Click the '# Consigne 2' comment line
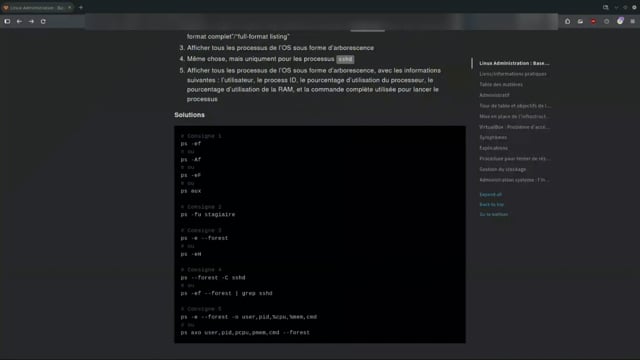 (201, 207)
